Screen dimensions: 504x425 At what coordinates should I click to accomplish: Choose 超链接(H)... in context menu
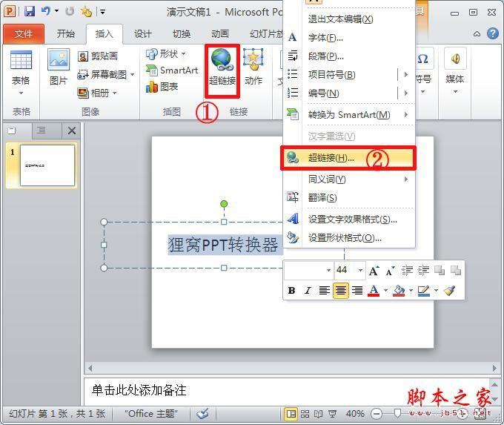pos(348,158)
